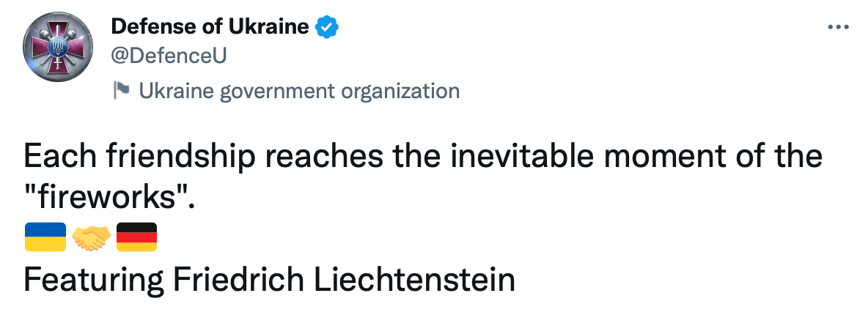Screen dimensions: 868x315
Task: Click the name "Liechtenstein" in last line
Action: pyautogui.click(x=415, y=280)
